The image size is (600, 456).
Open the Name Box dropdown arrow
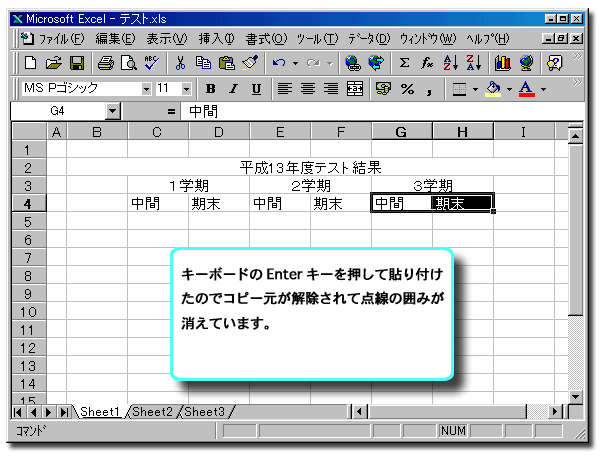point(112,111)
